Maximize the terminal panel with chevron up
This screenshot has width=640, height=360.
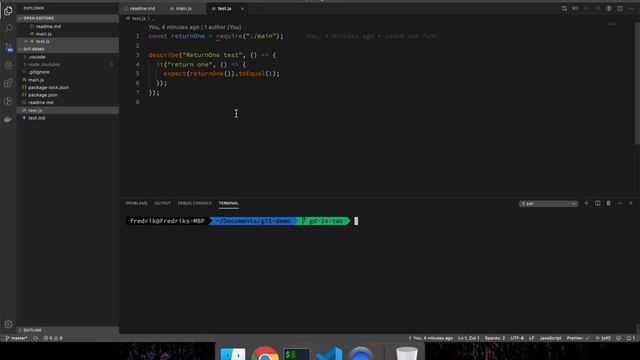click(620, 203)
